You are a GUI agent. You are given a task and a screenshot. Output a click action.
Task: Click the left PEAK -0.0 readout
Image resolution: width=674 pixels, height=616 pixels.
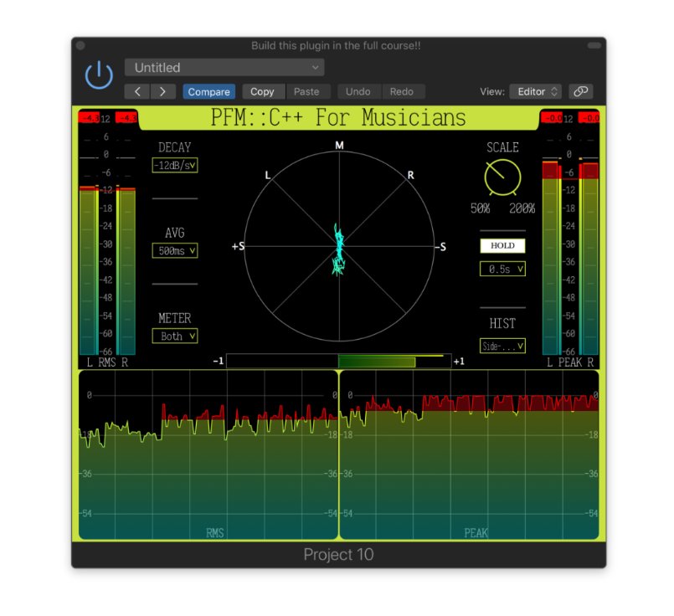[552, 118]
